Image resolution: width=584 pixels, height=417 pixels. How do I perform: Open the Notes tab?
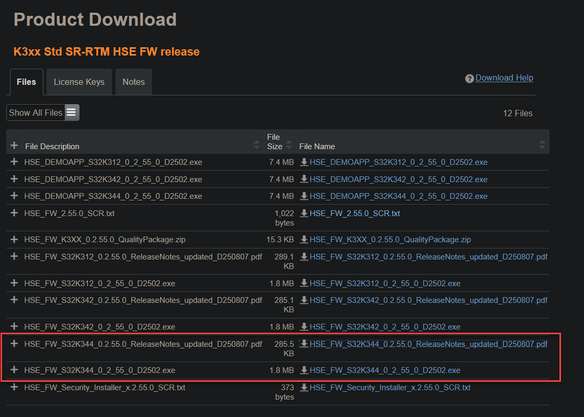tap(133, 82)
